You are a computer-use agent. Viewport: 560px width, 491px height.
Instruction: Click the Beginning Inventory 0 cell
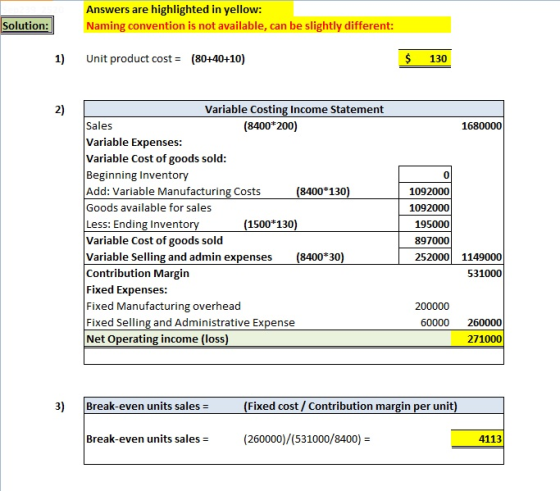[425, 175]
